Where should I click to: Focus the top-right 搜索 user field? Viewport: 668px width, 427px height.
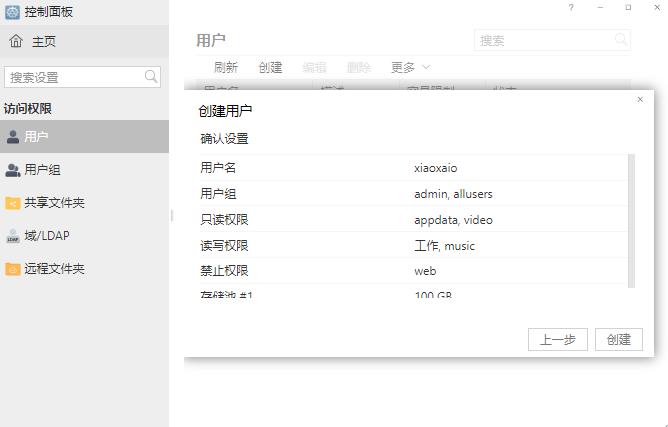543,40
